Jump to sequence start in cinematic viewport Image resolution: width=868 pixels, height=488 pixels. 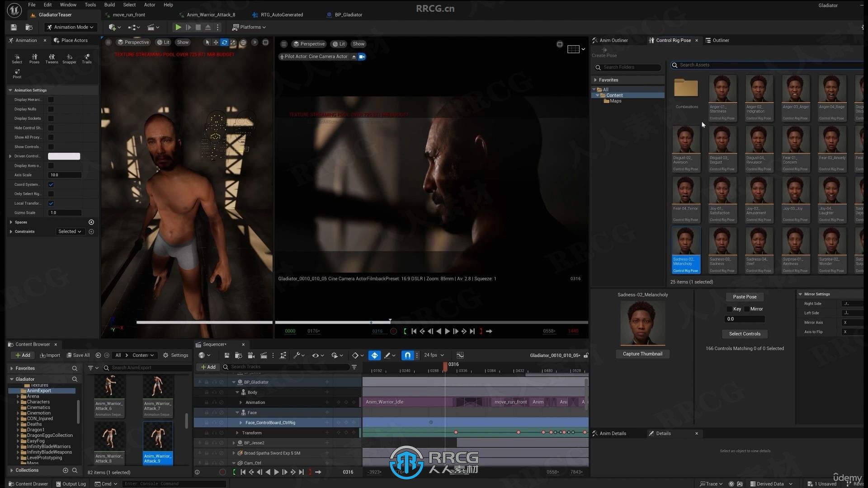click(x=414, y=331)
